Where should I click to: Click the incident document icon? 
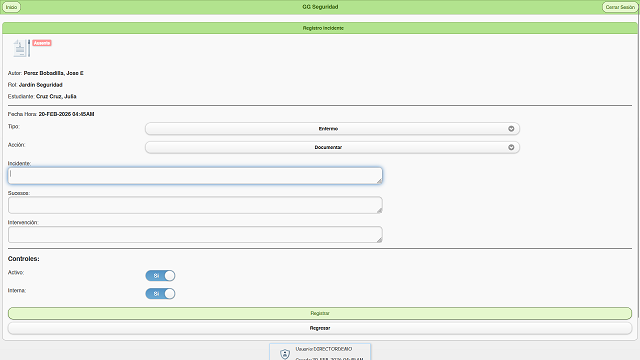[x=21, y=48]
